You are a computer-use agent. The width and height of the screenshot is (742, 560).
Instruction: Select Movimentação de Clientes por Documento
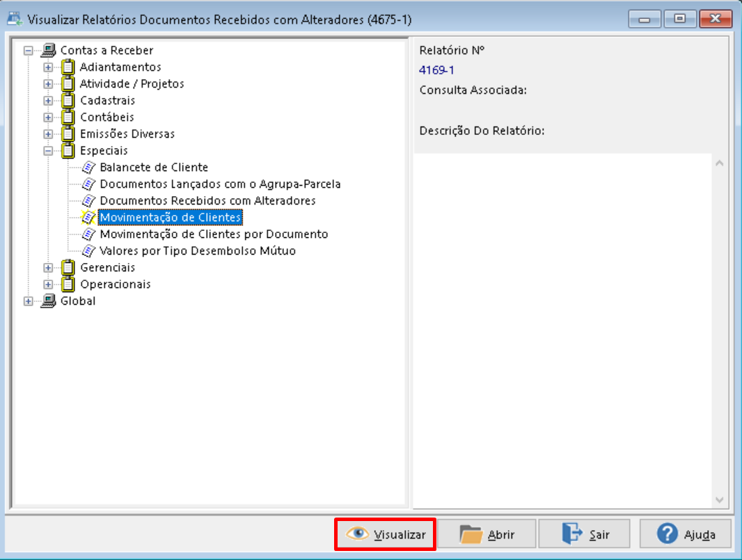(214, 234)
